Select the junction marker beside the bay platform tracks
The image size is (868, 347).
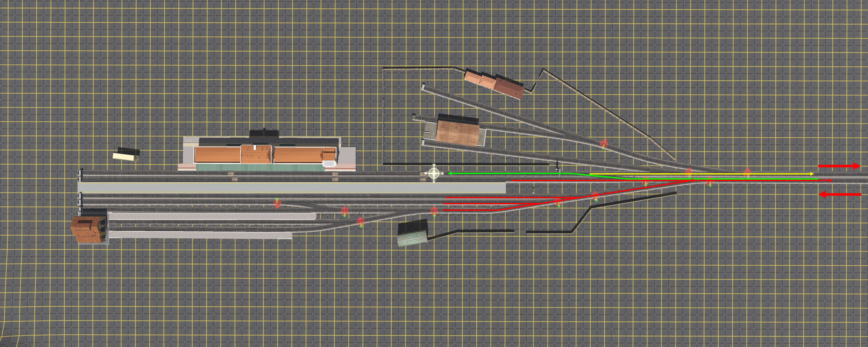point(361,223)
